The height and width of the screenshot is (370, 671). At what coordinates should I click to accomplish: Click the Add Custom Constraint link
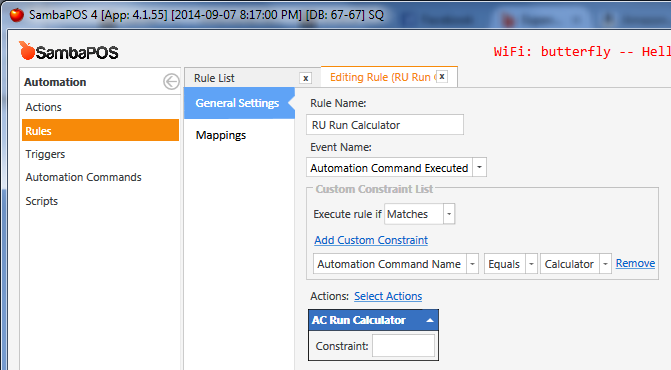(x=371, y=240)
